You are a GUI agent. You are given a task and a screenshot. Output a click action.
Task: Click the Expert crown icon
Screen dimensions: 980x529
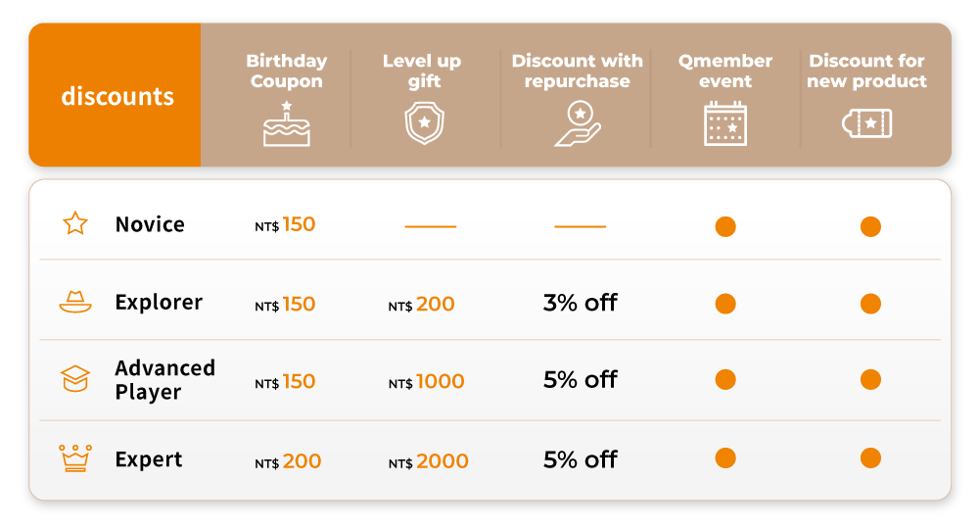coord(75,457)
